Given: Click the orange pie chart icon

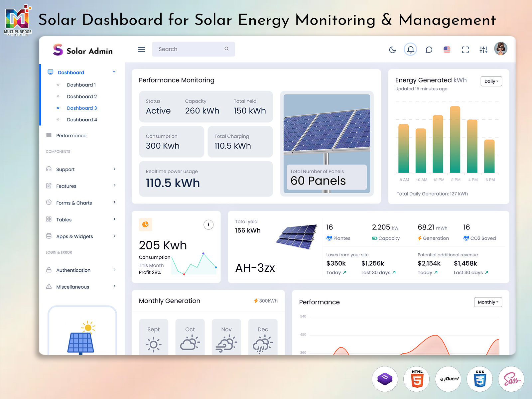Looking at the screenshot, I should [146, 225].
